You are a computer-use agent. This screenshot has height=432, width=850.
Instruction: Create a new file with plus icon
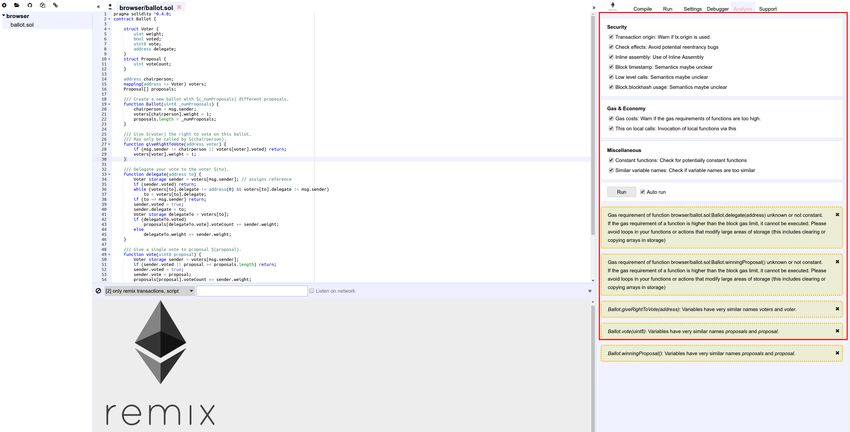(x=4, y=5)
